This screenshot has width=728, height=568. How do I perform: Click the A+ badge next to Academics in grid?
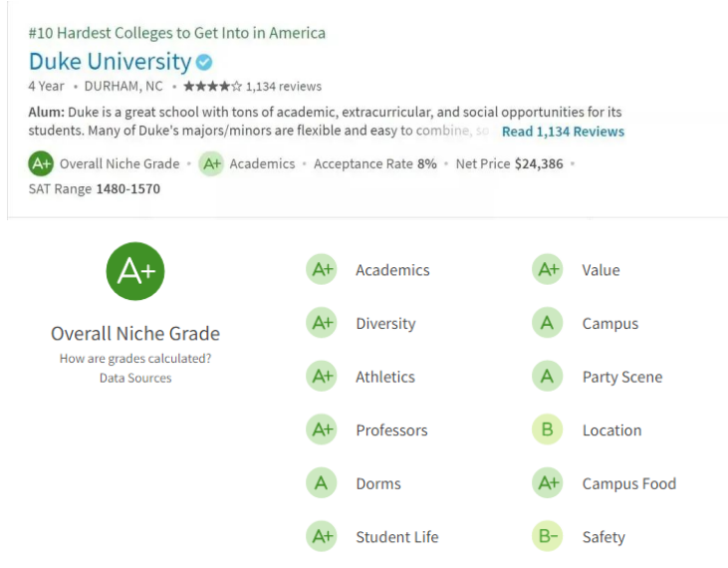tap(322, 270)
